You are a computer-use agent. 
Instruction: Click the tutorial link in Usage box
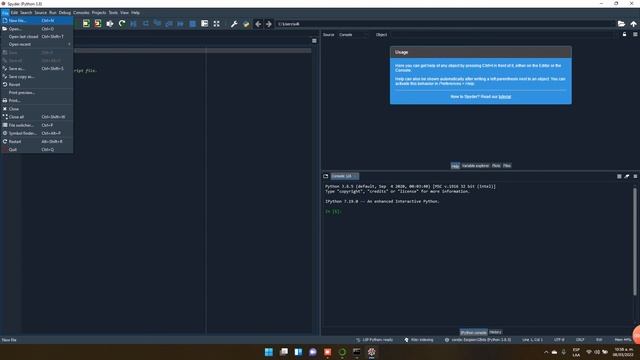point(505,97)
